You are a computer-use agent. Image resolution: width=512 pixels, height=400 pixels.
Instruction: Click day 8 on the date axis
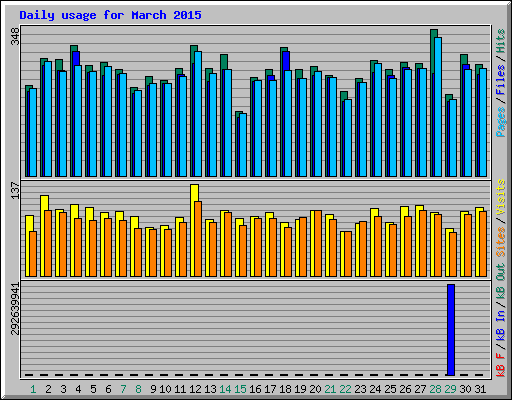(x=138, y=389)
